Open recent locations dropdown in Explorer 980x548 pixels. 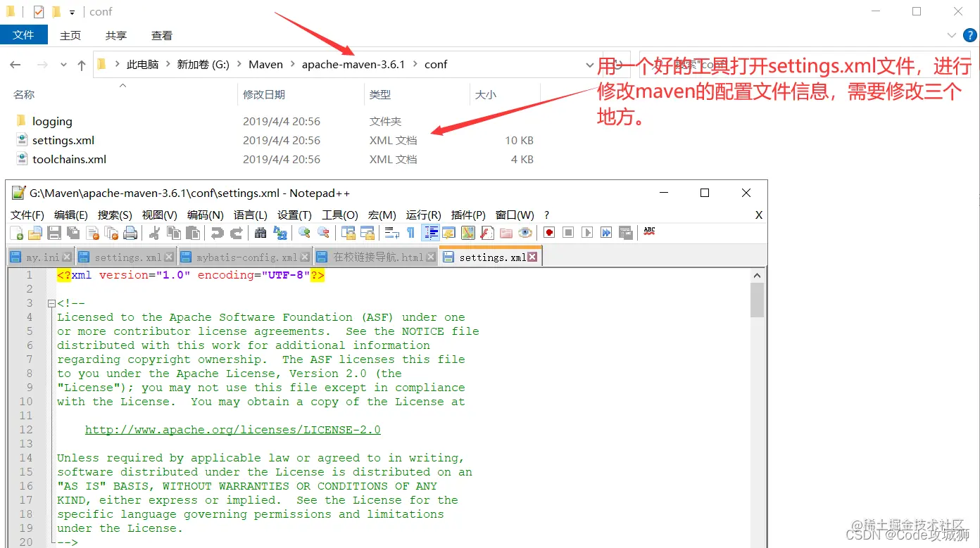[63, 65]
